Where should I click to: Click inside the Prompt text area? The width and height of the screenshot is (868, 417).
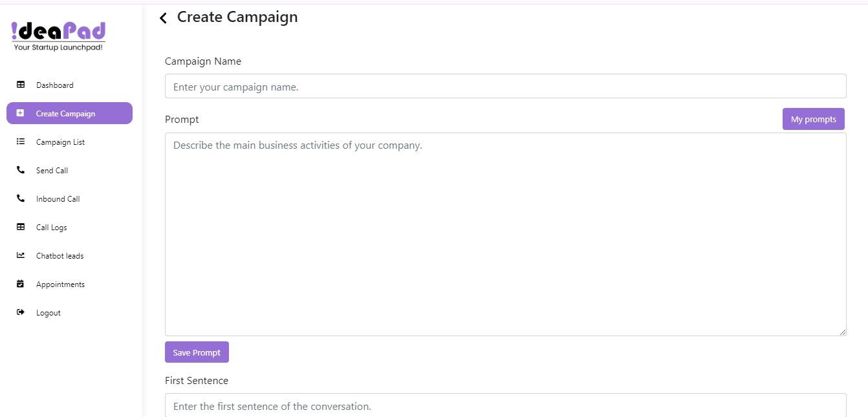click(505, 234)
